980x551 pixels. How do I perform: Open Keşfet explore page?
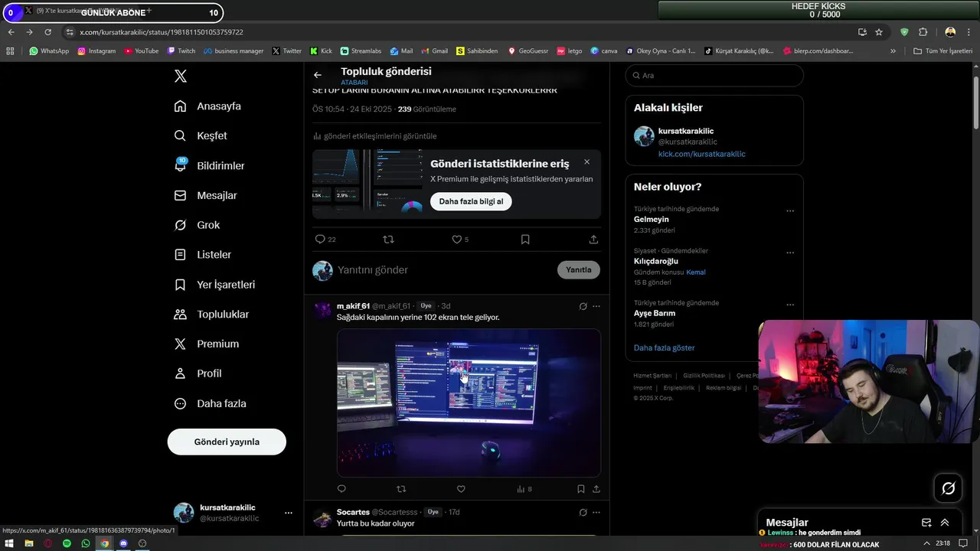coord(201,135)
